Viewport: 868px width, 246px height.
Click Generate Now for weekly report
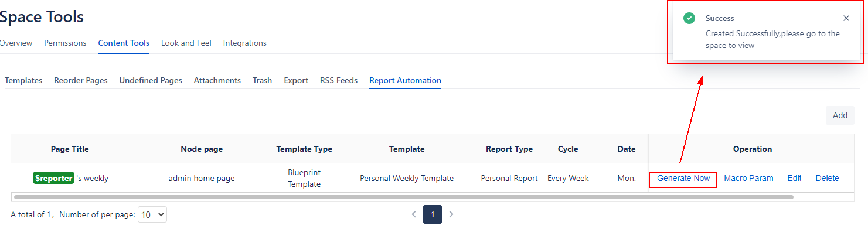(683, 178)
